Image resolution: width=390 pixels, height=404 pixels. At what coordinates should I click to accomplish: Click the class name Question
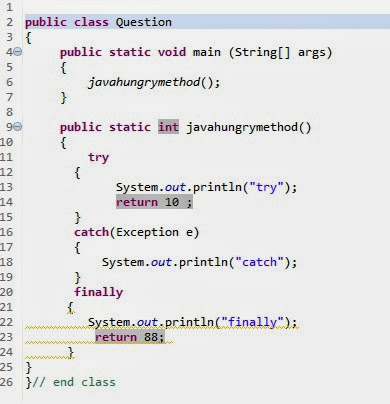(x=144, y=22)
